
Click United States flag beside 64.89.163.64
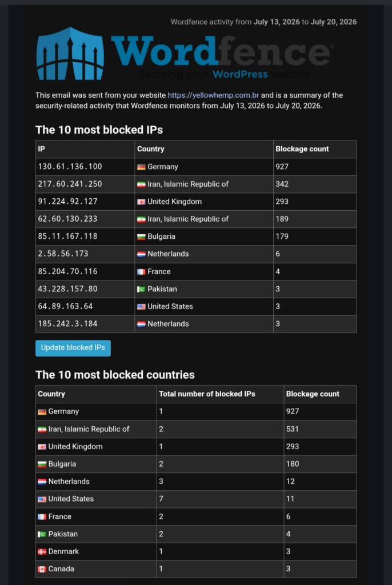point(141,306)
